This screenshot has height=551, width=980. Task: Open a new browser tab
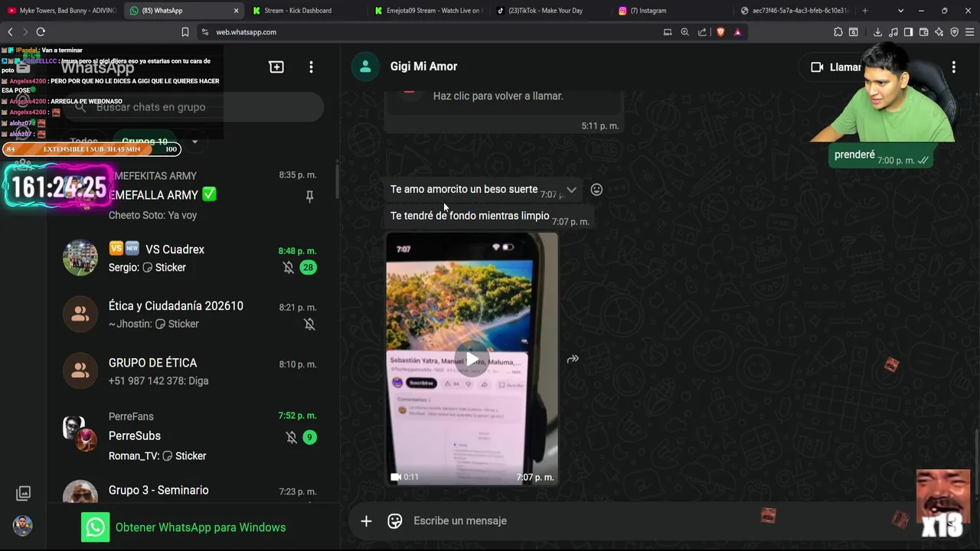click(865, 11)
